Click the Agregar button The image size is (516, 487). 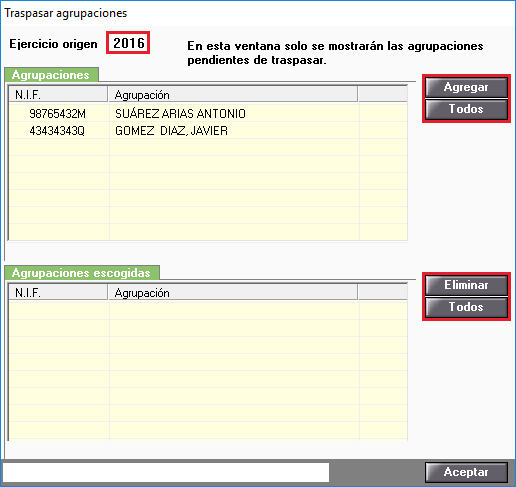coord(466,87)
